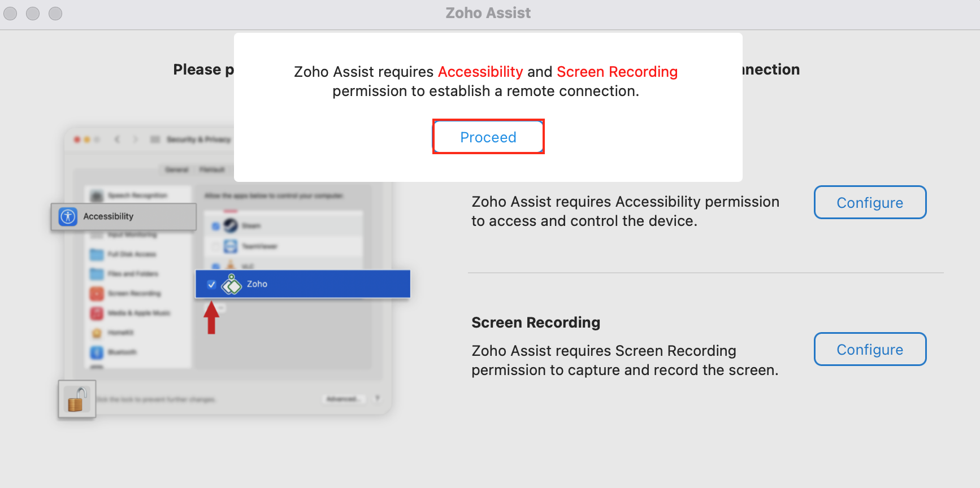
Task: Click the red upward arrow under Zoho
Action: (x=211, y=317)
